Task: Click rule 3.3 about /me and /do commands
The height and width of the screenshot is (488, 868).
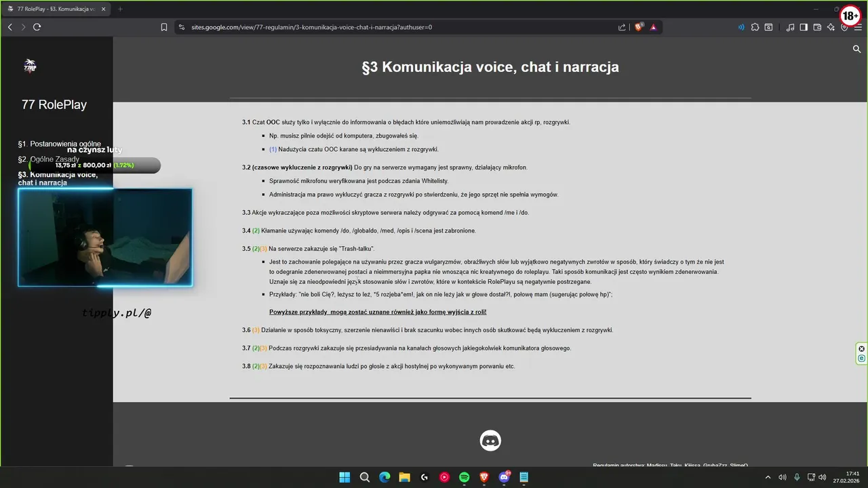Action: (x=385, y=212)
